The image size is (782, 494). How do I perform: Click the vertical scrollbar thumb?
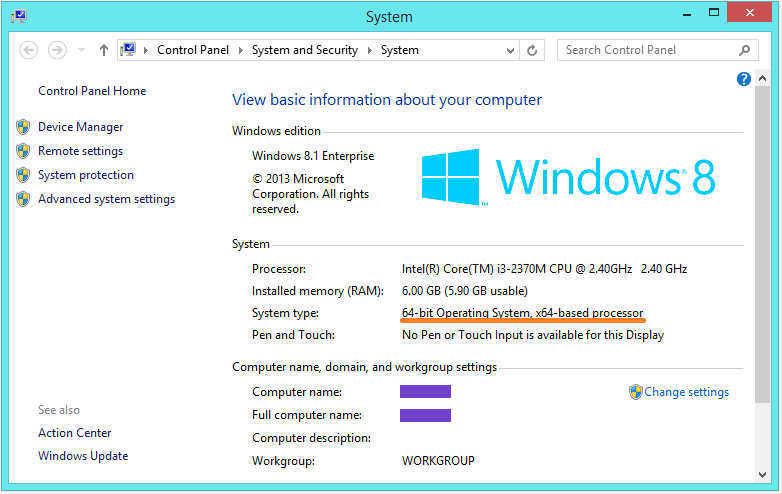click(762, 244)
